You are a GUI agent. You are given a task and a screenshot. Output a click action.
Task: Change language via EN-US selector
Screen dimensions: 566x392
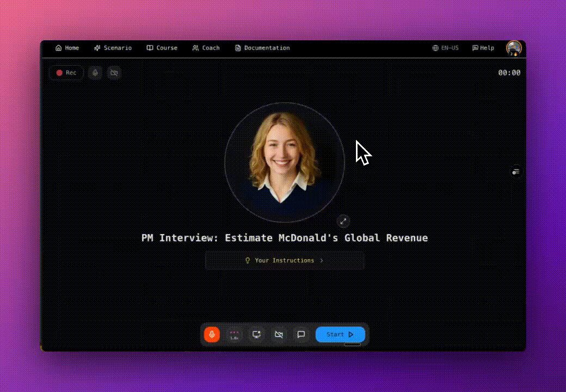pyautogui.click(x=445, y=48)
